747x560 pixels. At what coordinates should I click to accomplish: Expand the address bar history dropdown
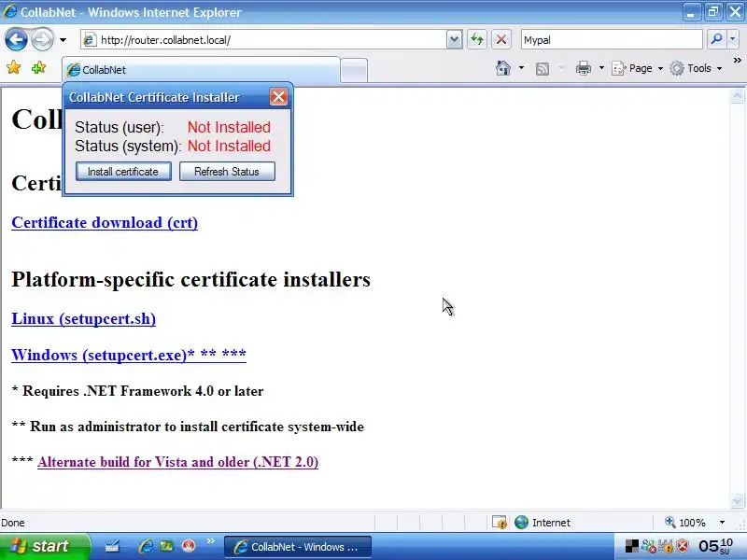click(x=455, y=40)
